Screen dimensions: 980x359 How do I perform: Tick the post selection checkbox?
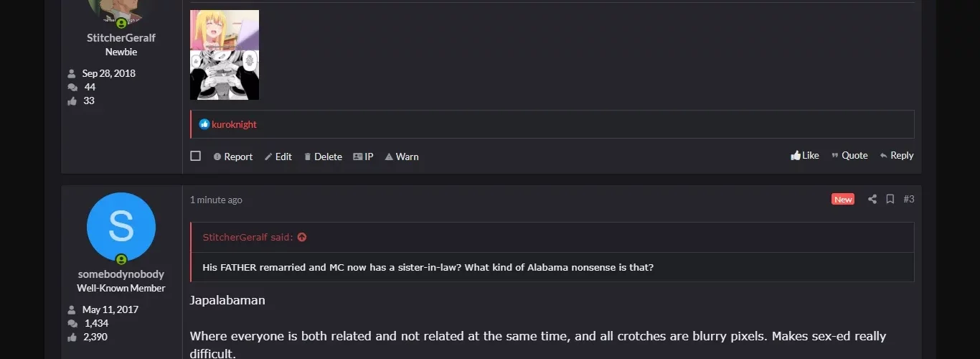coord(195,156)
